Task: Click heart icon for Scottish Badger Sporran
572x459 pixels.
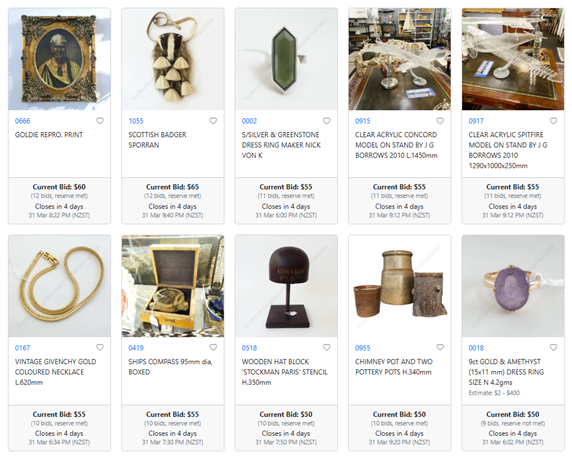Action: [213, 121]
